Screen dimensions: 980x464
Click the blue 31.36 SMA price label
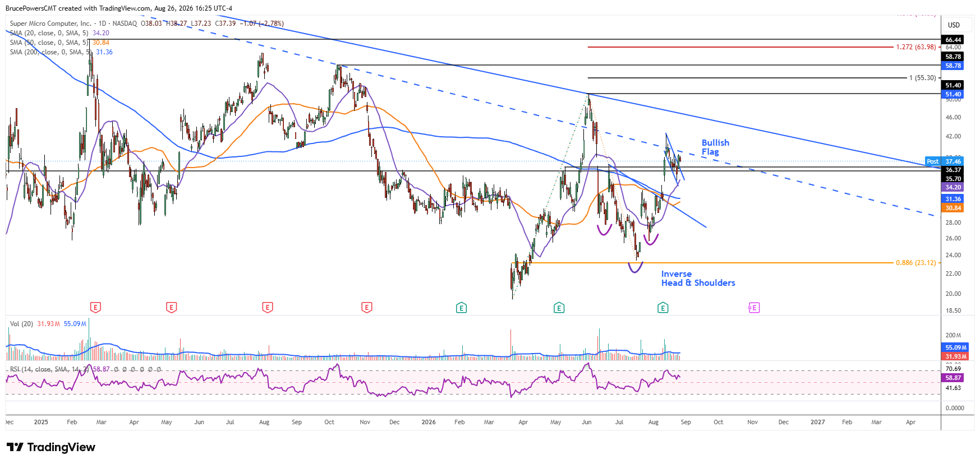click(x=953, y=199)
